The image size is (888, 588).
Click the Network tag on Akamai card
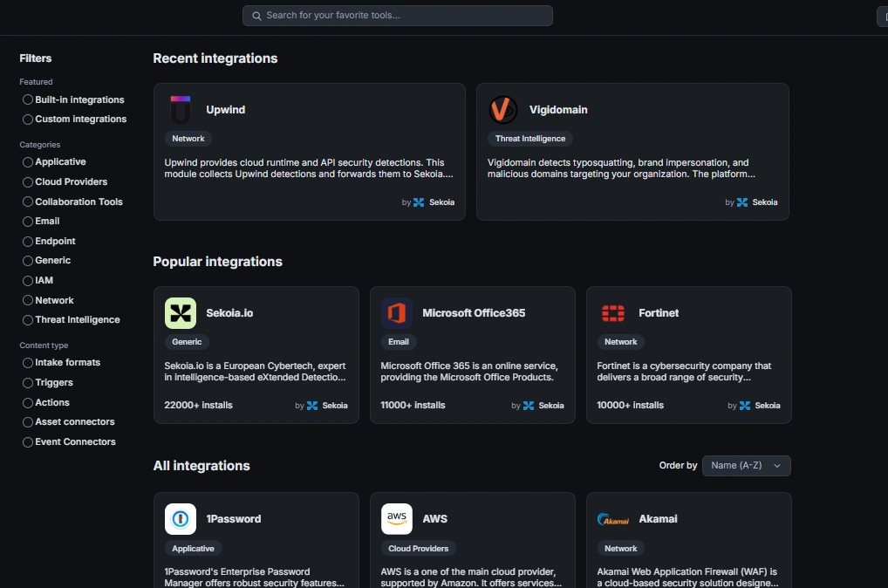point(621,549)
